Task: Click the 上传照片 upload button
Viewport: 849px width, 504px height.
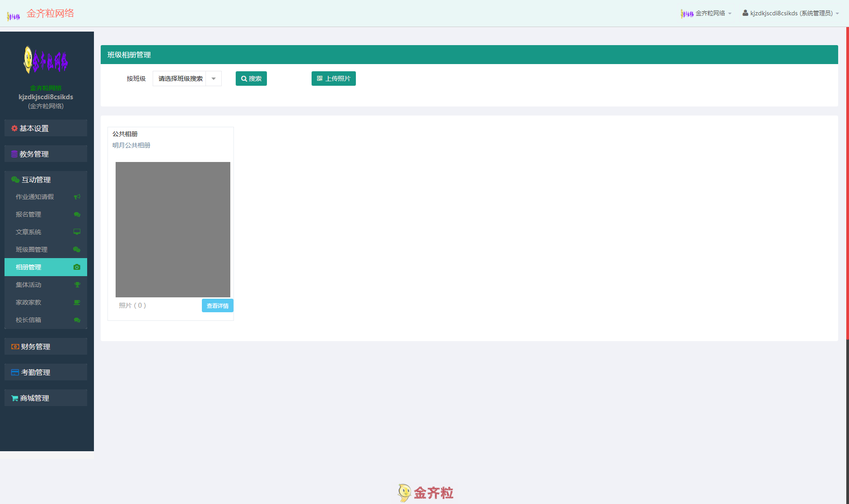Action: click(x=334, y=79)
